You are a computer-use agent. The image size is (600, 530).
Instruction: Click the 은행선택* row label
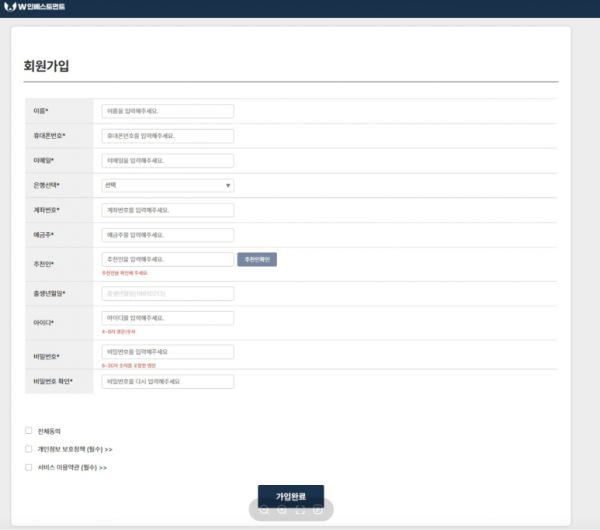coord(46,185)
